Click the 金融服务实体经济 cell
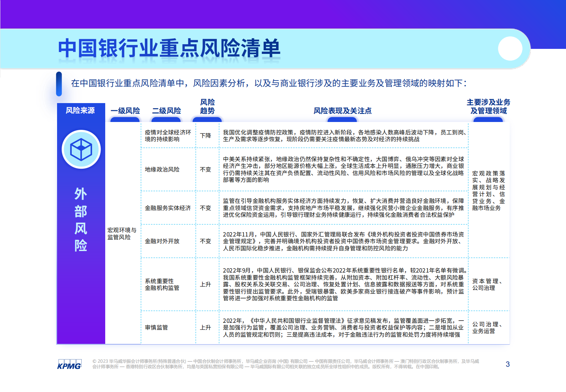 pyautogui.click(x=168, y=208)
